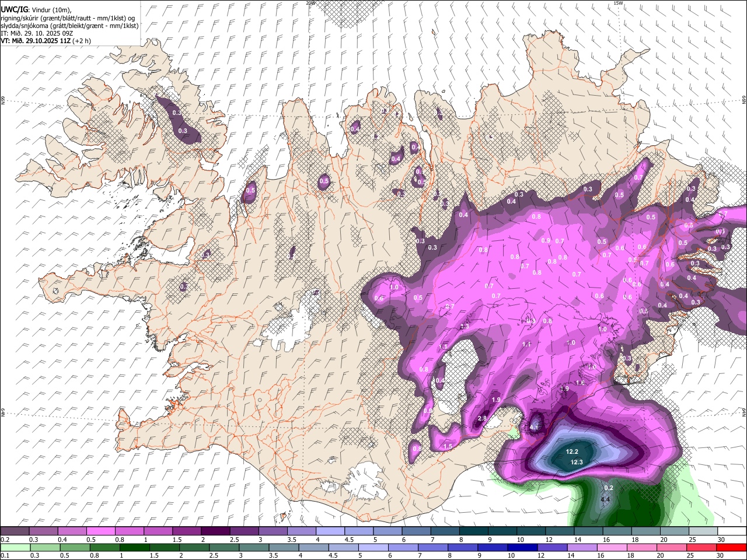Pick the navy blue 10 swatch in lower legend
Screen dimensions: 747x560
(x=522, y=548)
